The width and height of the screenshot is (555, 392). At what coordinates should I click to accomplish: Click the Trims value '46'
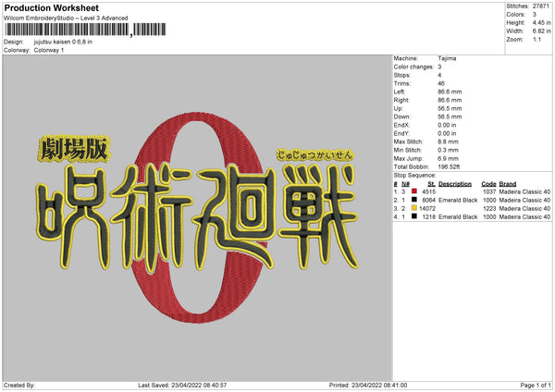coord(441,83)
